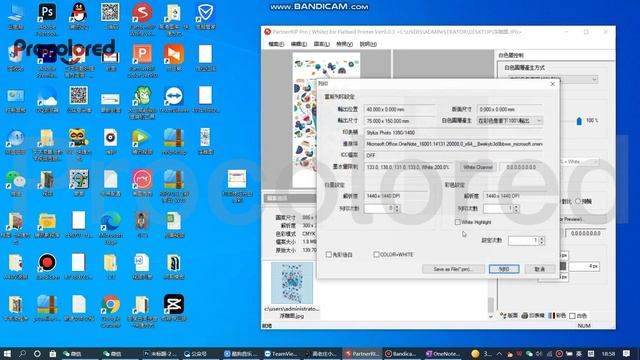Select the blue image thumbnail in file list

pos(292,283)
